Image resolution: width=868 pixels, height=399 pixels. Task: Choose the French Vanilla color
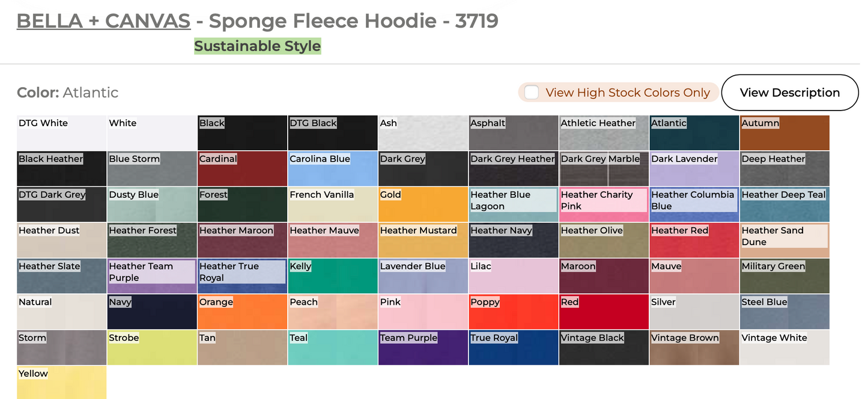[332, 204]
